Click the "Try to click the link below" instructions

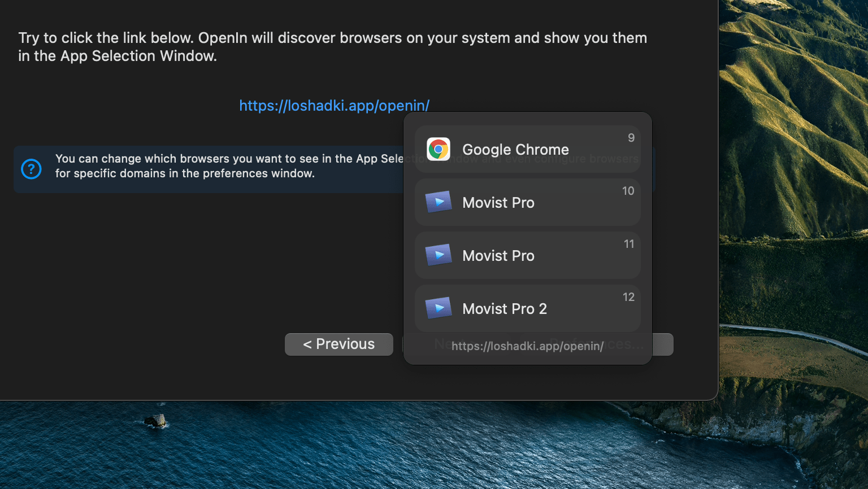click(332, 47)
